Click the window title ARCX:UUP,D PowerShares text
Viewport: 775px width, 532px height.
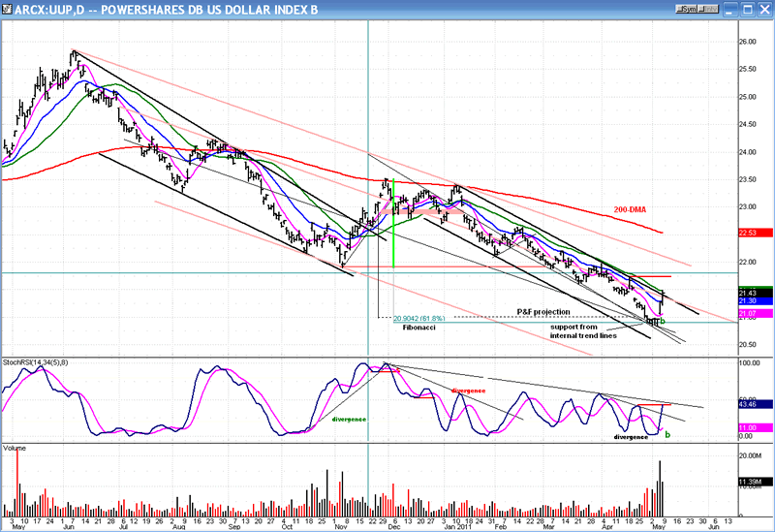point(166,10)
